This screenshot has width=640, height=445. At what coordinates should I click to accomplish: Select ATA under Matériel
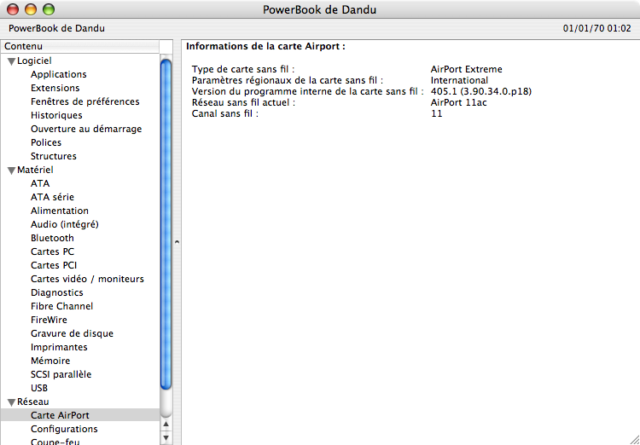click(x=40, y=183)
